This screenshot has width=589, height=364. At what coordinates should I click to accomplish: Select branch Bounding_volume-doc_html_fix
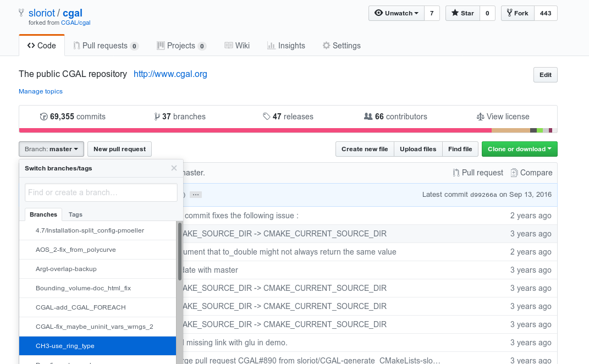pos(97,288)
